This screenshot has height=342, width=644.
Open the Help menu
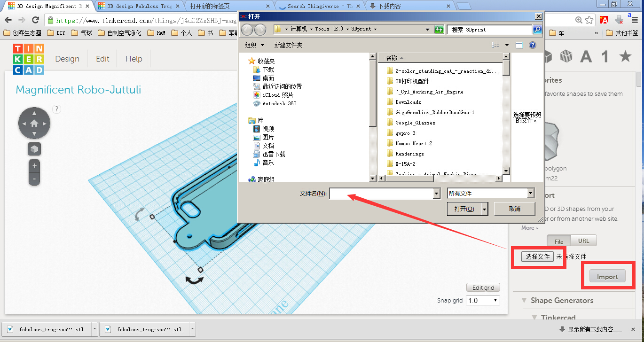tap(134, 59)
